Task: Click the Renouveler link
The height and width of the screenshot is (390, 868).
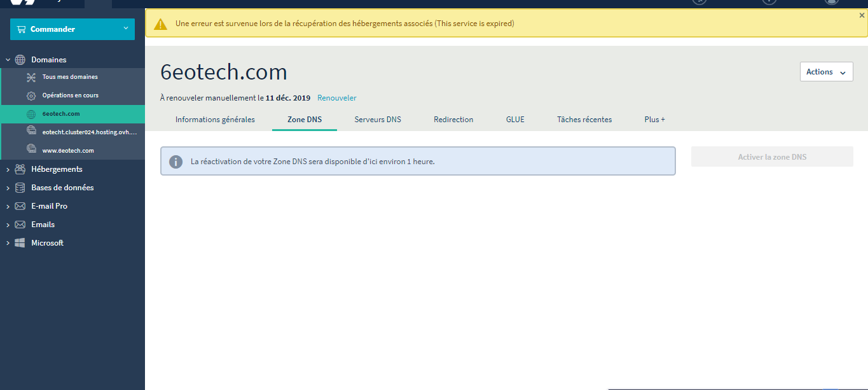Action: [336, 98]
